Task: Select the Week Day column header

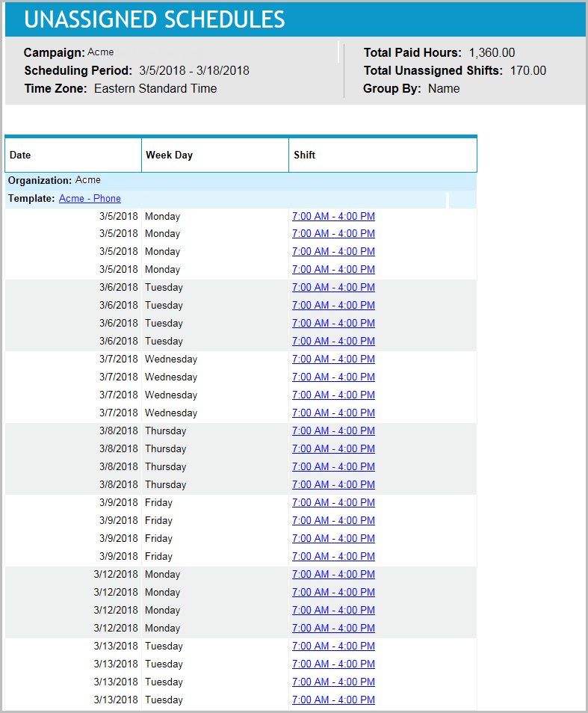Action: tap(169, 155)
